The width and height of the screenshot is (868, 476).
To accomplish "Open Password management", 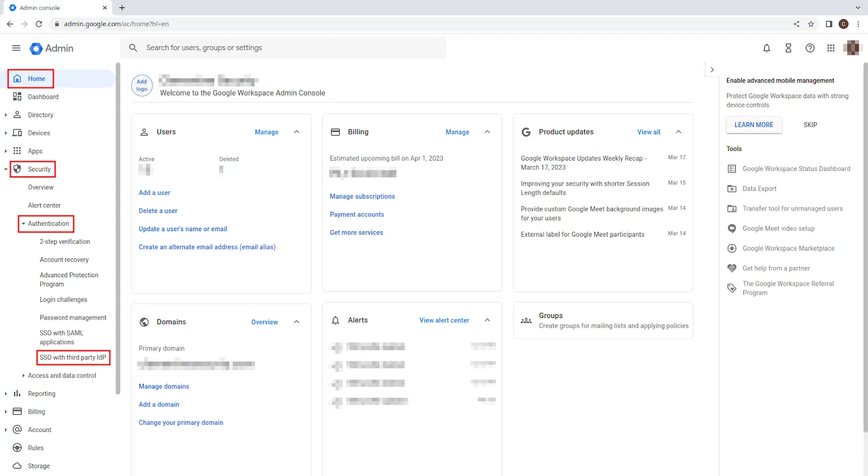I will [73, 318].
